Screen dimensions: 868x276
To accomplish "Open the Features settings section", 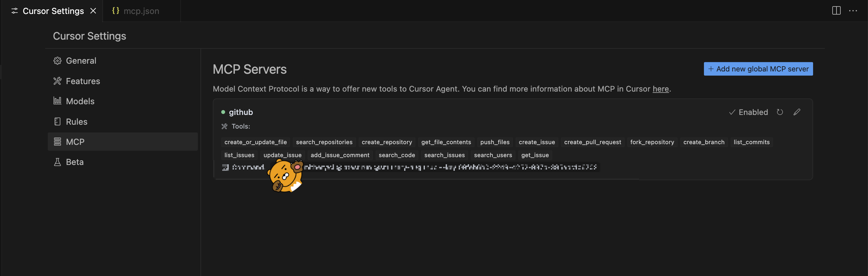I will tap(123, 81).
